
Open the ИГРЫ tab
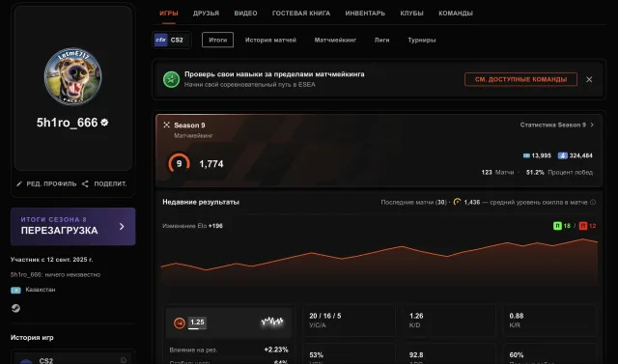coord(169,14)
